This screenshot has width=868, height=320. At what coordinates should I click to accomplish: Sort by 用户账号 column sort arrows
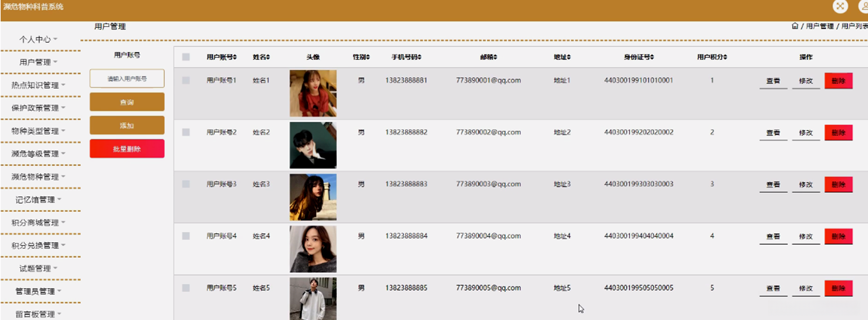point(236,57)
